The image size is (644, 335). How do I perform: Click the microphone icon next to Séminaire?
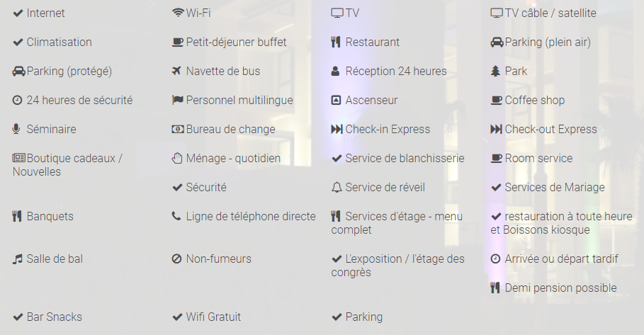click(16, 129)
